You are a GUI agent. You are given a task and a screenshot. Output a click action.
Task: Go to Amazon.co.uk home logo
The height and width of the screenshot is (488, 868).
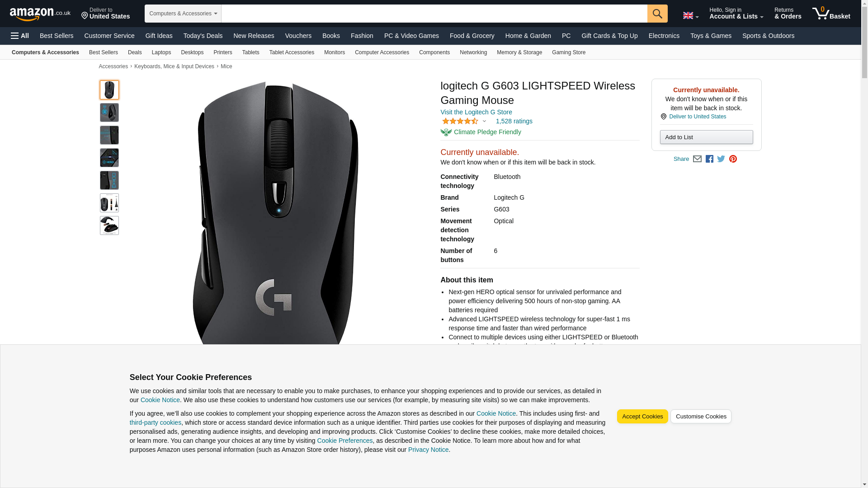pyautogui.click(x=40, y=14)
